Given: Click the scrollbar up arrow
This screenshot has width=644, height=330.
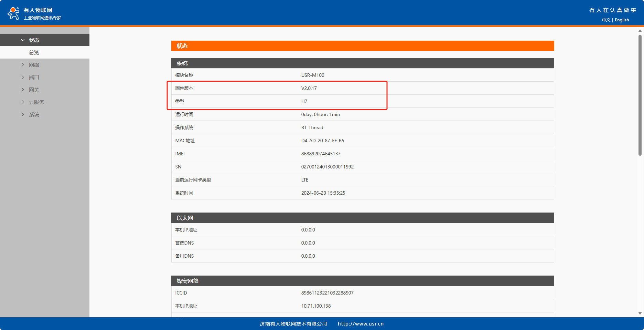Looking at the screenshot, I should 640,31.
